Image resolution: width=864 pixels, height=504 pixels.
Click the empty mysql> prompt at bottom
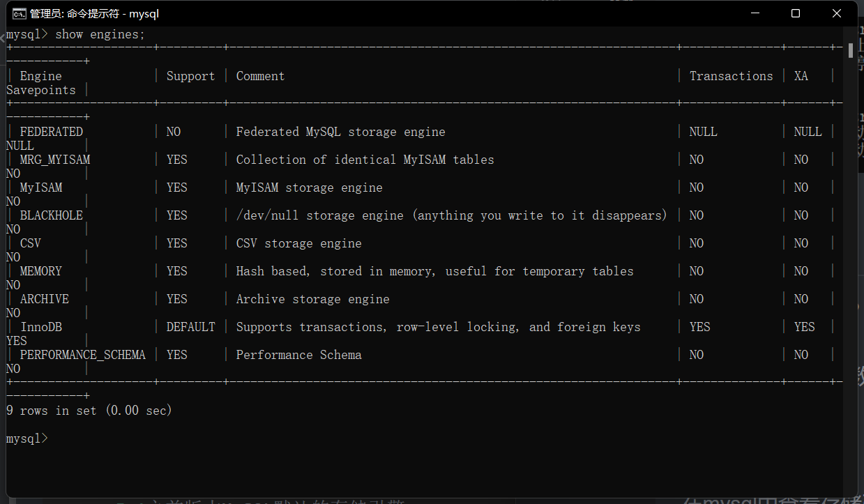click(27, 438)
